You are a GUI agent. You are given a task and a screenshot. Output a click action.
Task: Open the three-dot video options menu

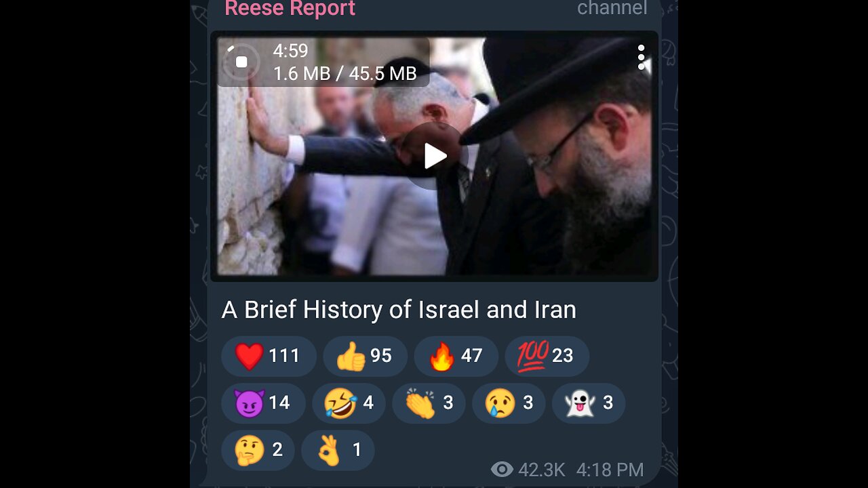click(641, 58)
